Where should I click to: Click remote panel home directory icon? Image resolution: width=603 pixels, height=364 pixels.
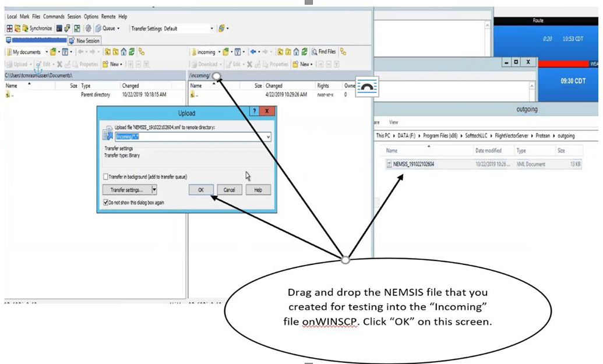coord(296,52)
